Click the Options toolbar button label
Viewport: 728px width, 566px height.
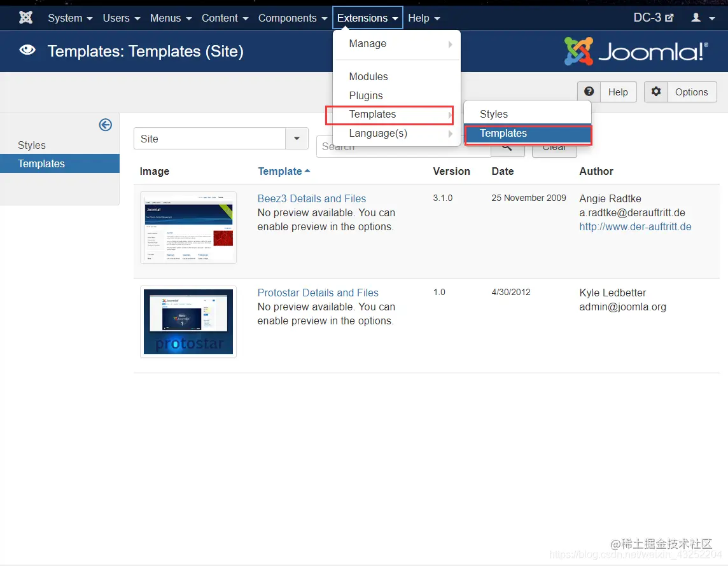(691, 92)
